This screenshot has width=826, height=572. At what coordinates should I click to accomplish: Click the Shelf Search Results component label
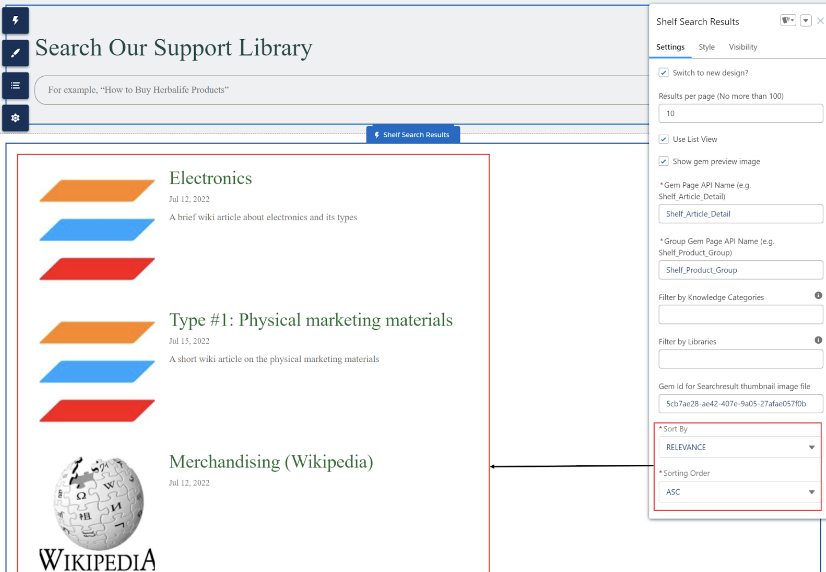tap(413, 135)
